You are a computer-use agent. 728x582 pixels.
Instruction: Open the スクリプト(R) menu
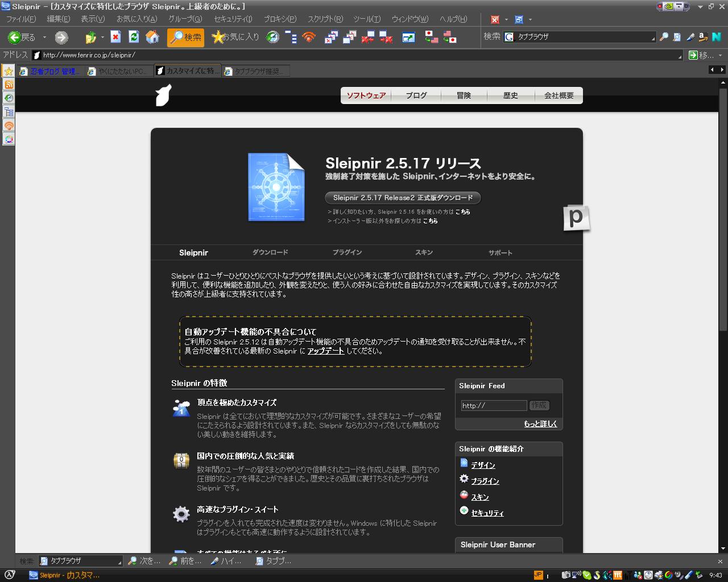[325, 19]
